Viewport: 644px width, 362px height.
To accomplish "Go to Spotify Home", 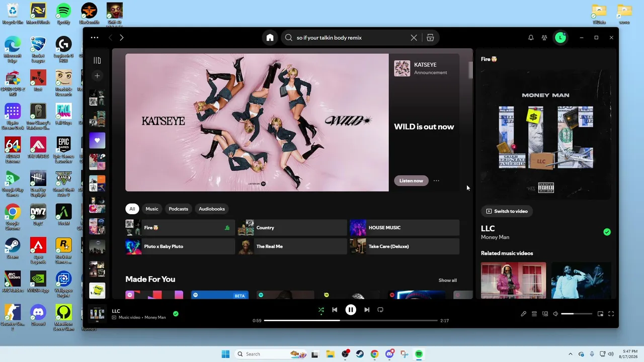I will (x=270, y=38).
